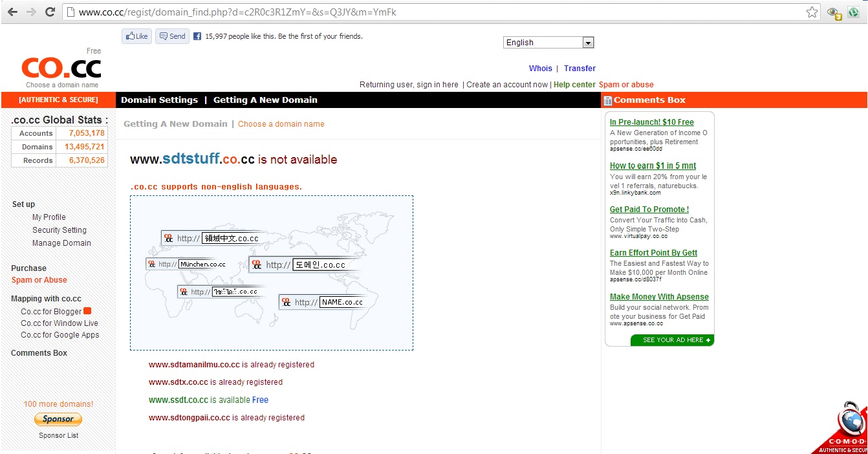The width and height of the screenshot is (868, 454).
Task: Open Domain Settings menu
Action: click(x=159, y=100)
